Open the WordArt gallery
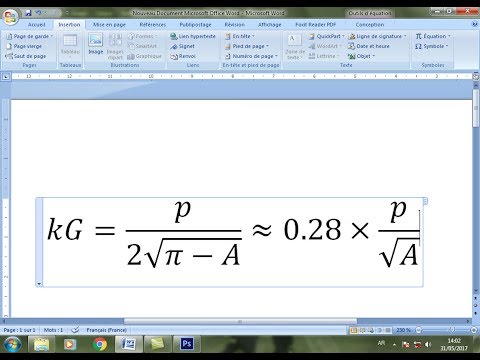Viewport: 480px width, 360px height. coord(325,46)
